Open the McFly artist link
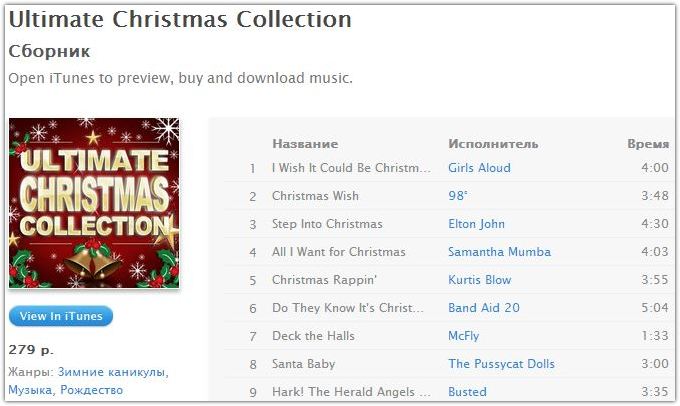Screen dimensions: 680x406 (464, 336)
